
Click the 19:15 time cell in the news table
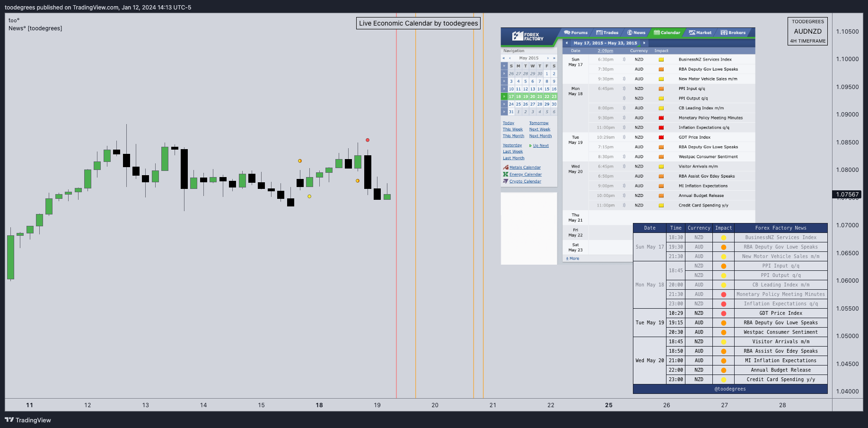[x=676, y=323]
